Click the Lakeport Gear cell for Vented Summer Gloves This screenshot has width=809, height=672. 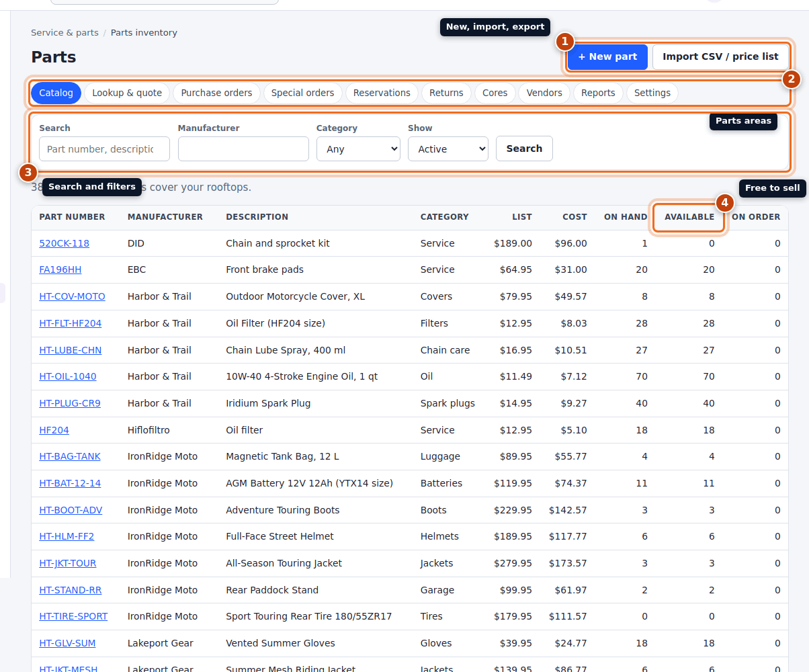(161, 643)
